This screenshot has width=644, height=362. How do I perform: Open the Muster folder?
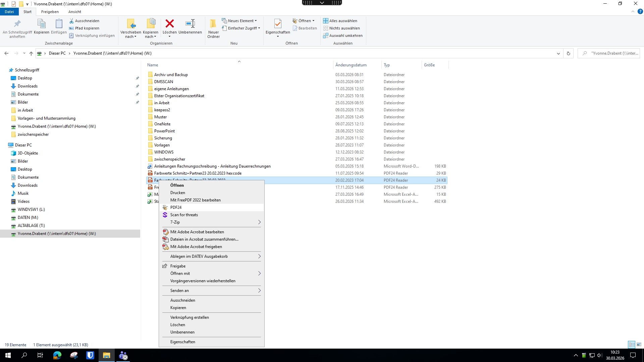pyautogui.click(x=160, y=117)
